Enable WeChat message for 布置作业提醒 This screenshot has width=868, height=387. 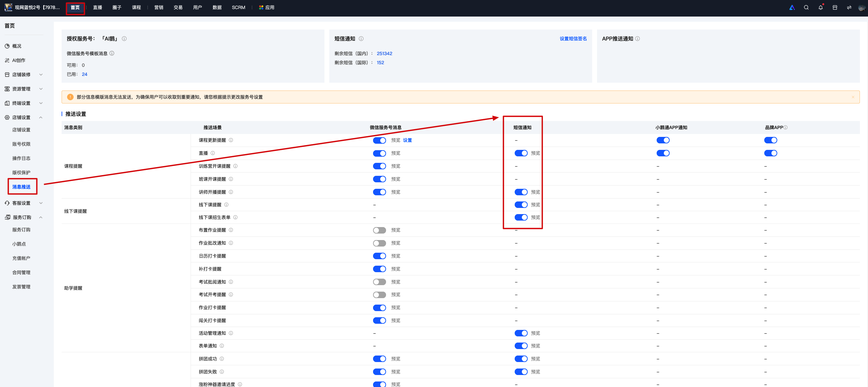(x=380, y=230)
